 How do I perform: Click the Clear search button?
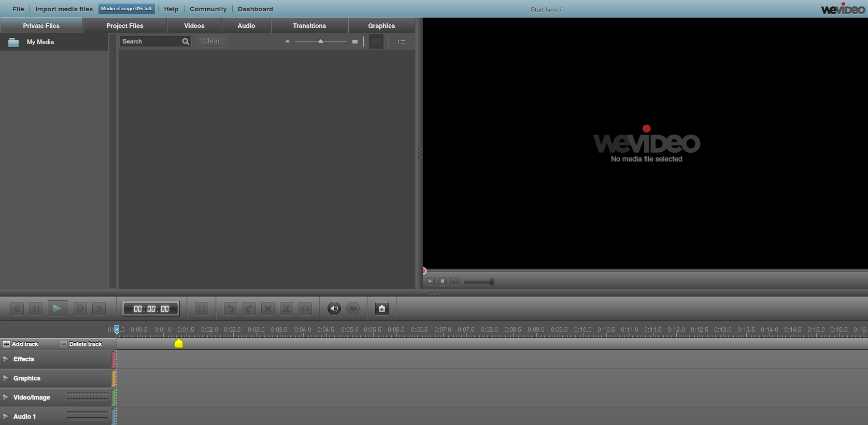pos(211,41)
